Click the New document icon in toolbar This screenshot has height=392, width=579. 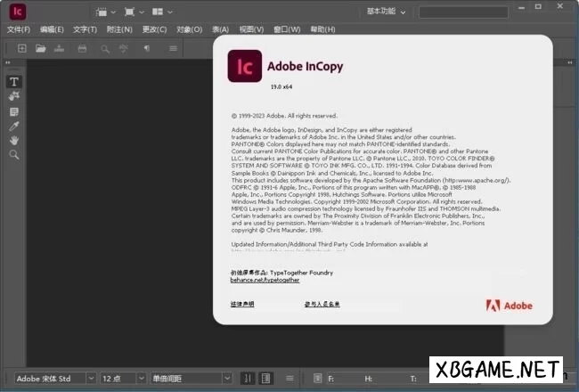click(x=22, y=48)
